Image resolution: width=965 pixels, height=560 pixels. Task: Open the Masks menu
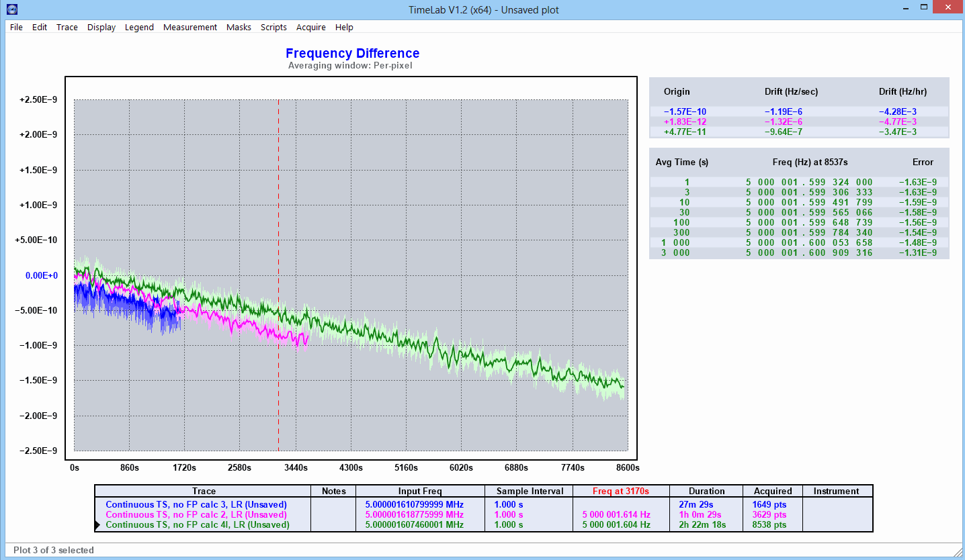point(239,28)
